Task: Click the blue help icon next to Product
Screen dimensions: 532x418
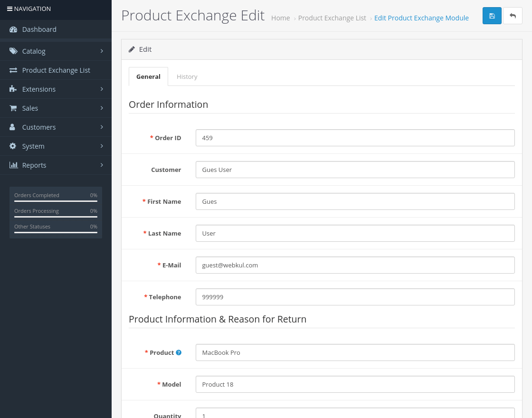Action: tap(179, 352)
